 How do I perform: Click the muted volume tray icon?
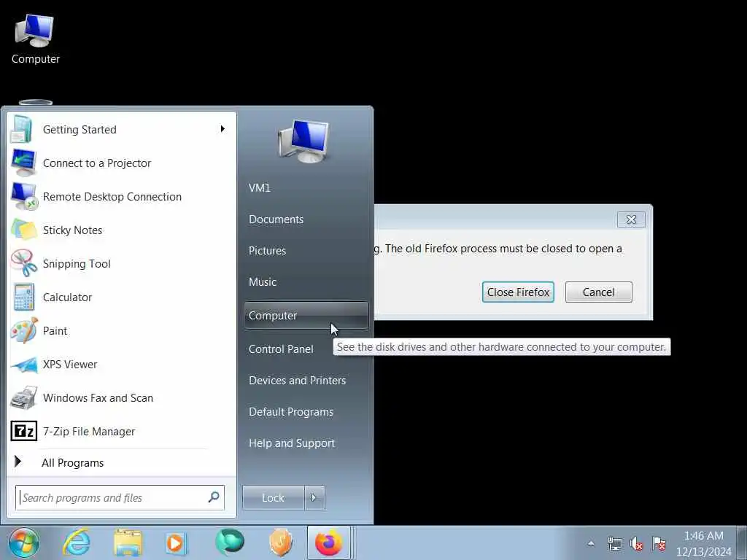(636, 543)
